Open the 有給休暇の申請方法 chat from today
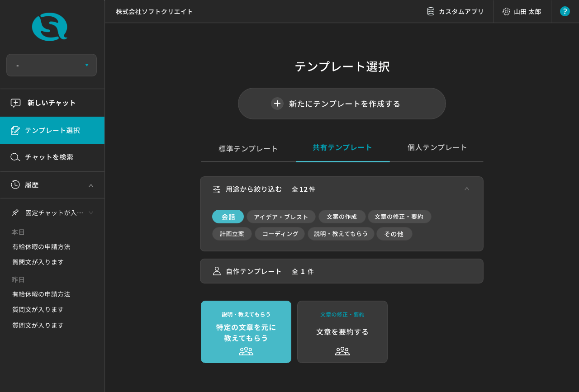 41,247
